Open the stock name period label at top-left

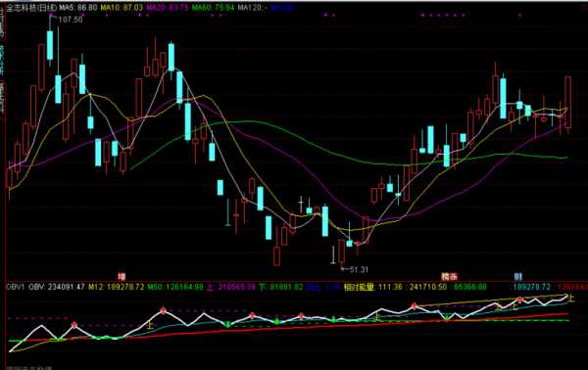31,7
